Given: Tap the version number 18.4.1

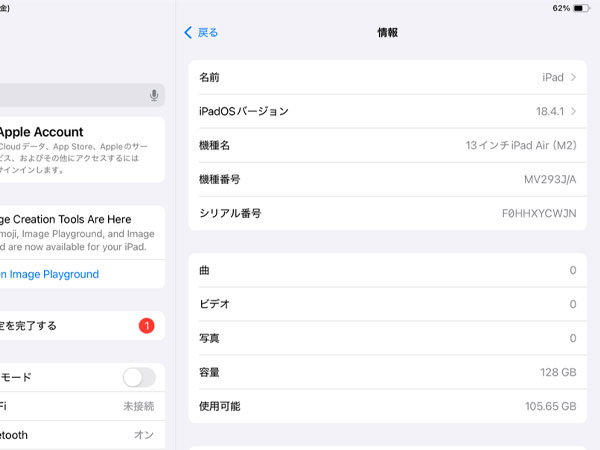Looking at the screenshot, I should tap(550, 111).
